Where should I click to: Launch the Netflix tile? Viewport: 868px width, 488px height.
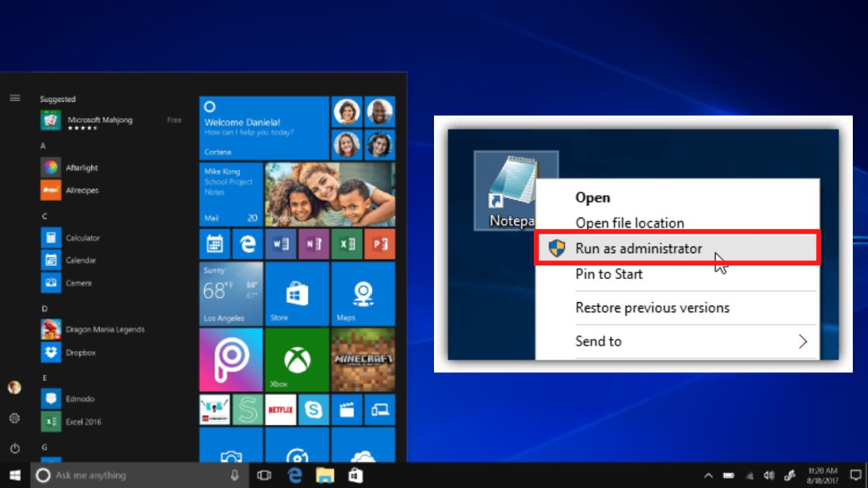(281, 410)
